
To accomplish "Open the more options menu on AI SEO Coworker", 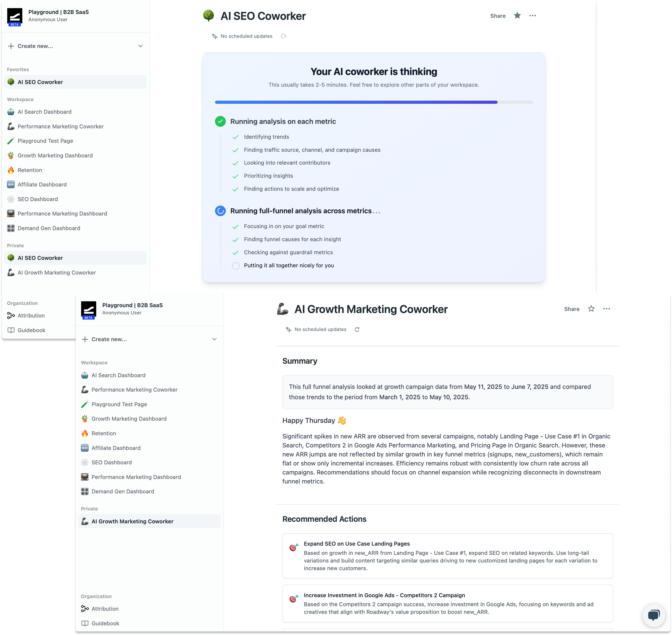I will 533,16.
